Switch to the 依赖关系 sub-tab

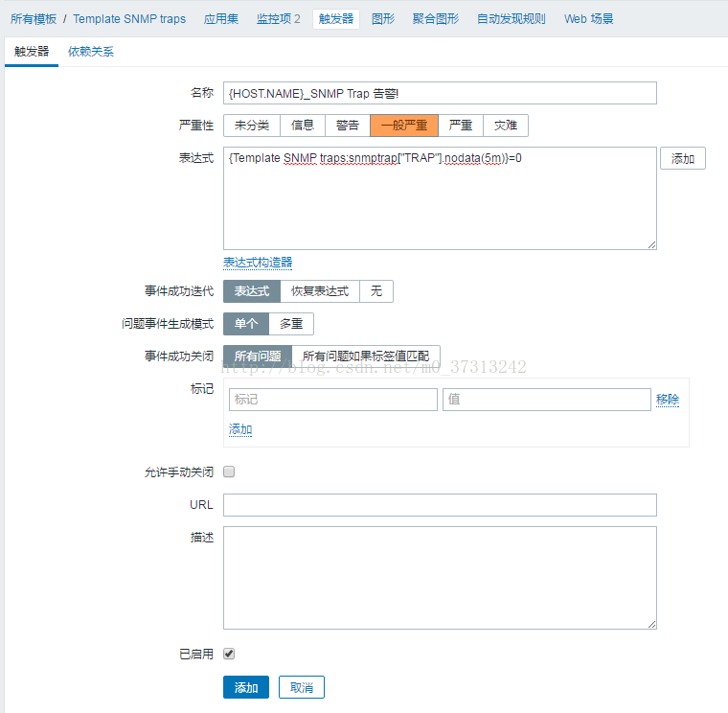pos(91,52)
